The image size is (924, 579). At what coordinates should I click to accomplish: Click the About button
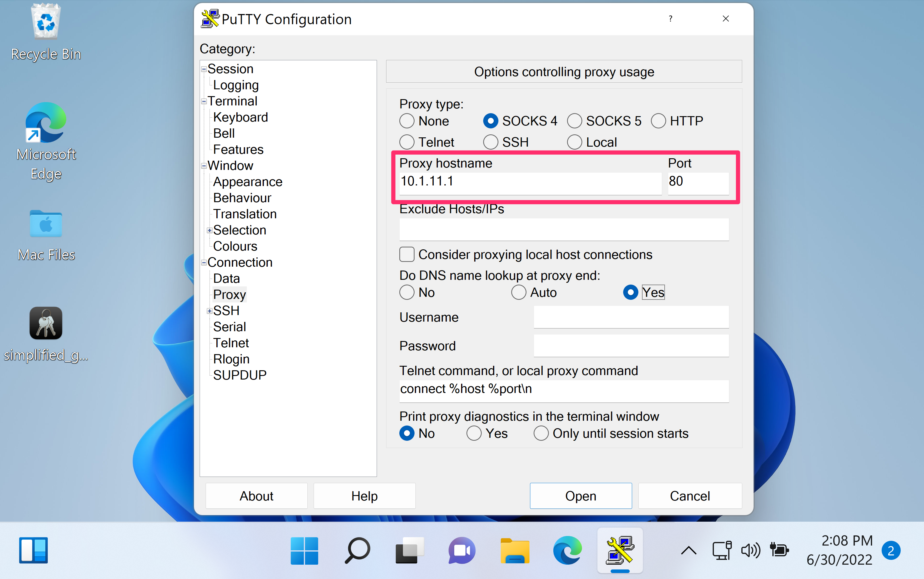[256, 495]
